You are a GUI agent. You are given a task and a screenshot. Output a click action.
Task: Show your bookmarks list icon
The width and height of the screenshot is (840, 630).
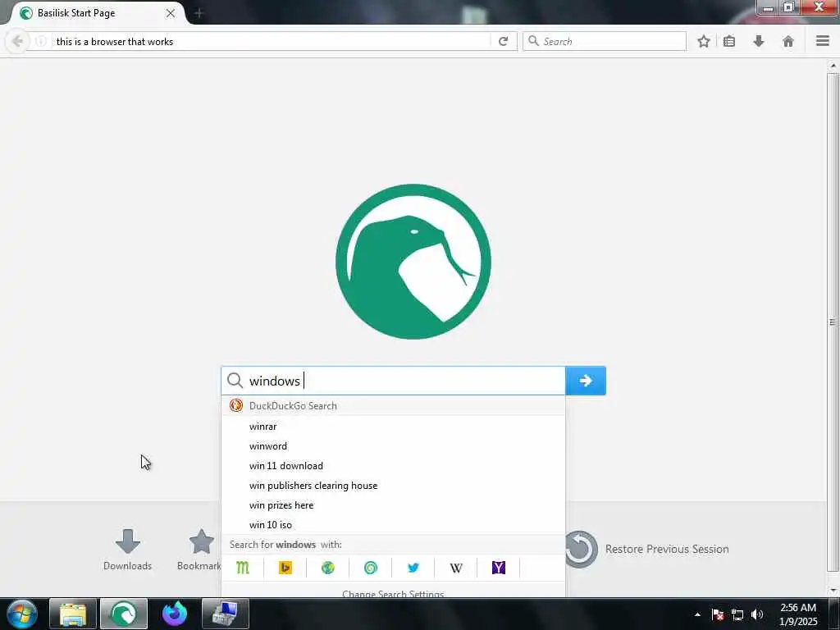pos(729,41)
